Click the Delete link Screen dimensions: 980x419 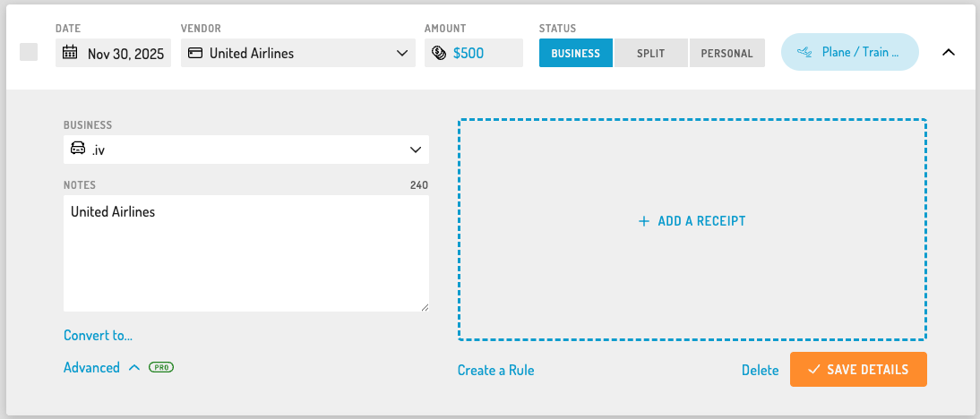(x=760, y=371)
